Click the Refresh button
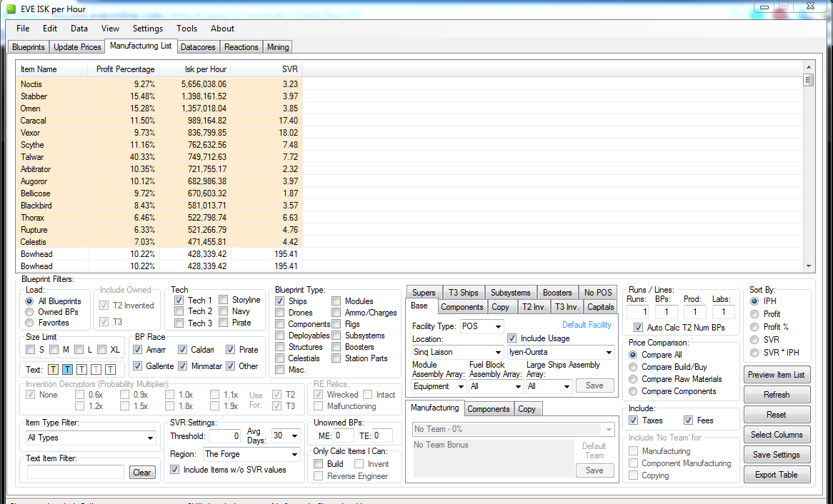The image size is (833, 504). pyautogui.click(x=776, y=395)
